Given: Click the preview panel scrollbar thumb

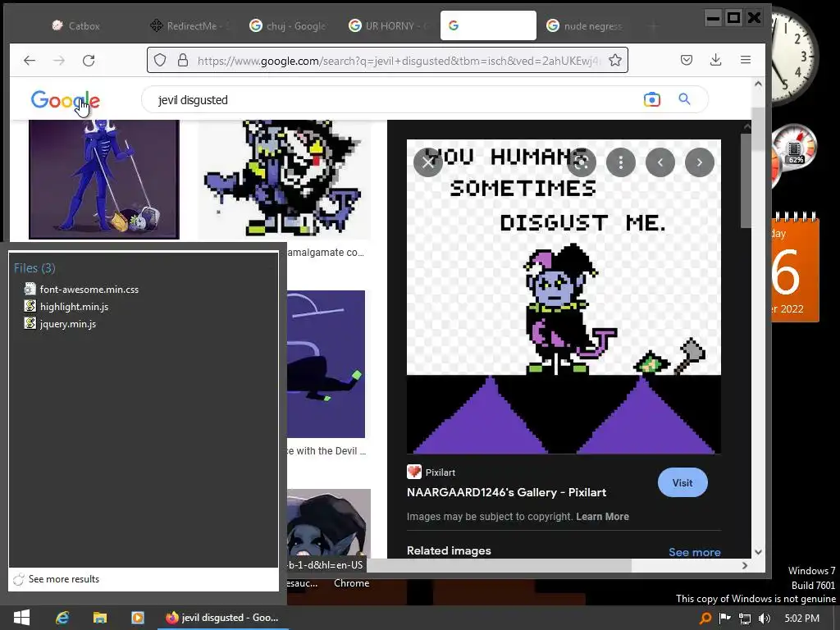Looking at the screenshot, I should [x=746, y=181].
